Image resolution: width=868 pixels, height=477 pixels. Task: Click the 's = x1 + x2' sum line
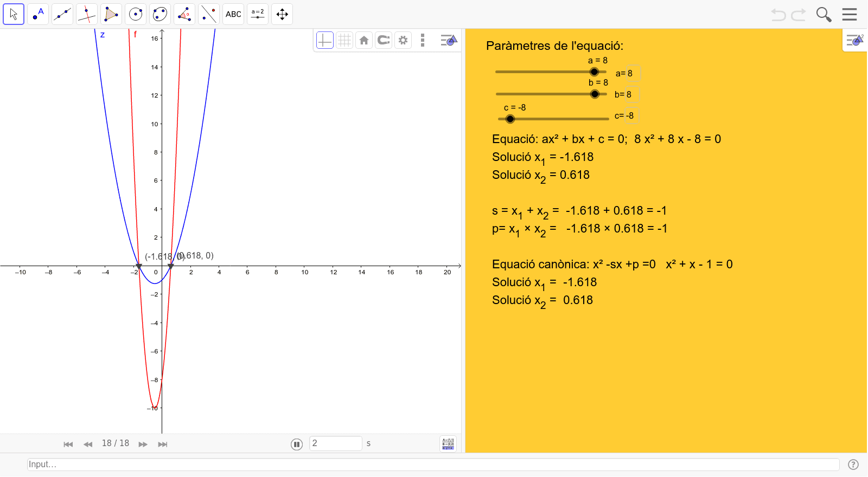[x=579, y=211]
